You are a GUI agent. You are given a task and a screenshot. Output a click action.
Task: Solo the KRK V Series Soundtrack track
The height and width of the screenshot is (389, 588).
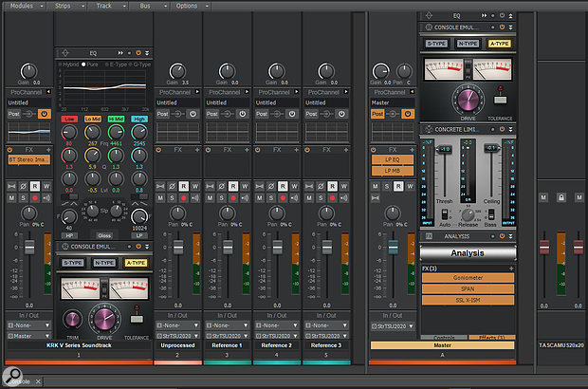24,197
